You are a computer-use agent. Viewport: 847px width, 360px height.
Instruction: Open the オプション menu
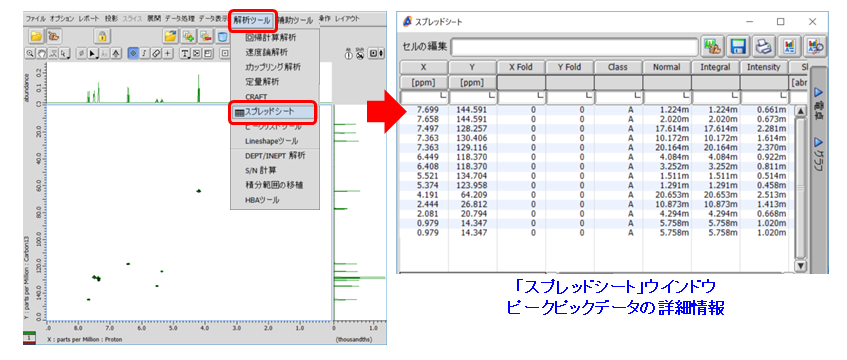tap(62, 18)
